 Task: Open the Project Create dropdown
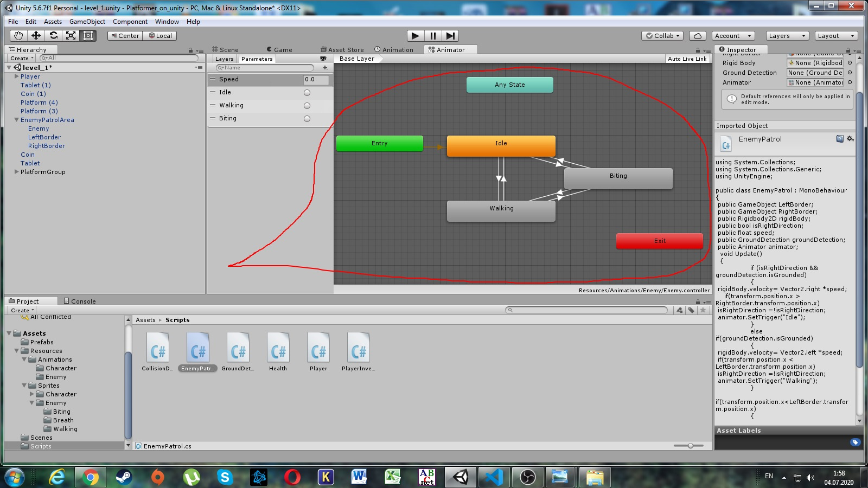point(22,310)
